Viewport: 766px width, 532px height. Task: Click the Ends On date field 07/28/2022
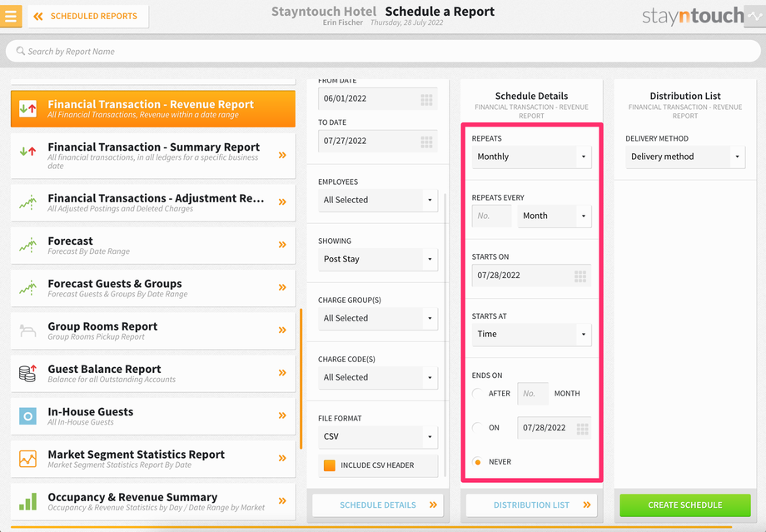pos(555,427)
